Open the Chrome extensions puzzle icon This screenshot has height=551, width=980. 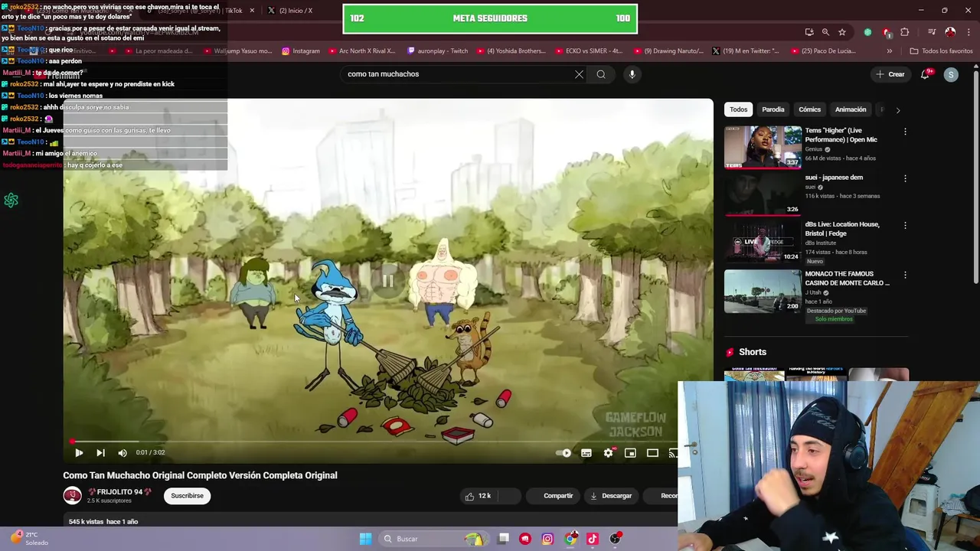pyautogui.click(x=905, y=32)
